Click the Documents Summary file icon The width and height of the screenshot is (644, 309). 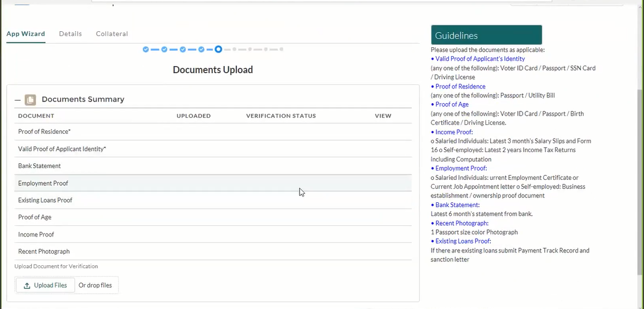(31, 100)
